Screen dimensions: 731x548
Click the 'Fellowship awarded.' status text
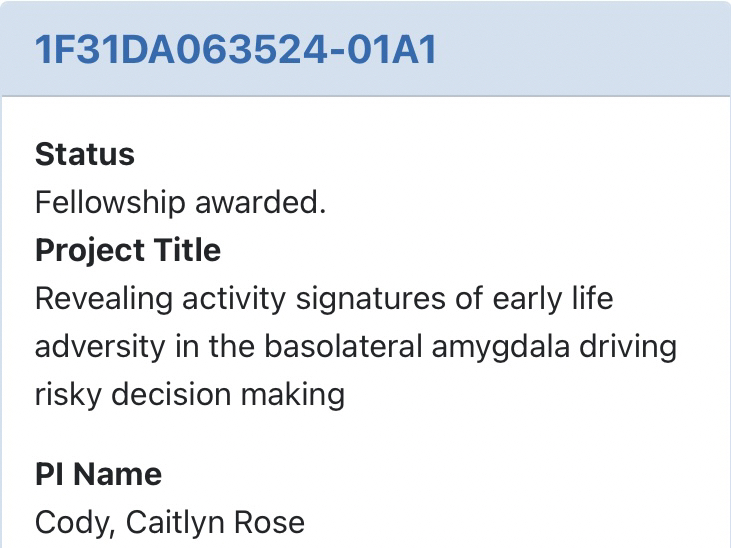tap(180, 202)
